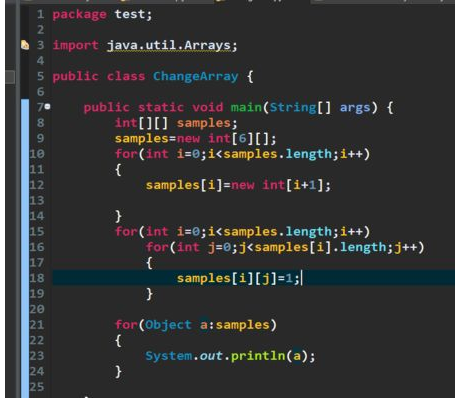Click 'samples[i]' assignment on line 12
457x398 pixels.
[184, 185]
